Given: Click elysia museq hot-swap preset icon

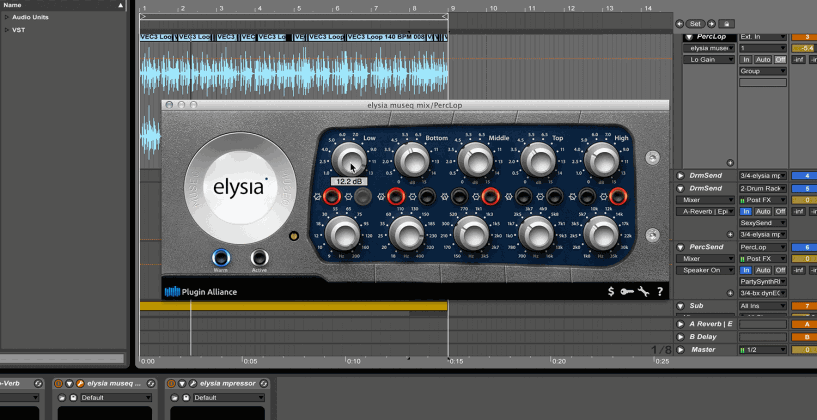Looking at the screenshot, I should tap(151, 384).
